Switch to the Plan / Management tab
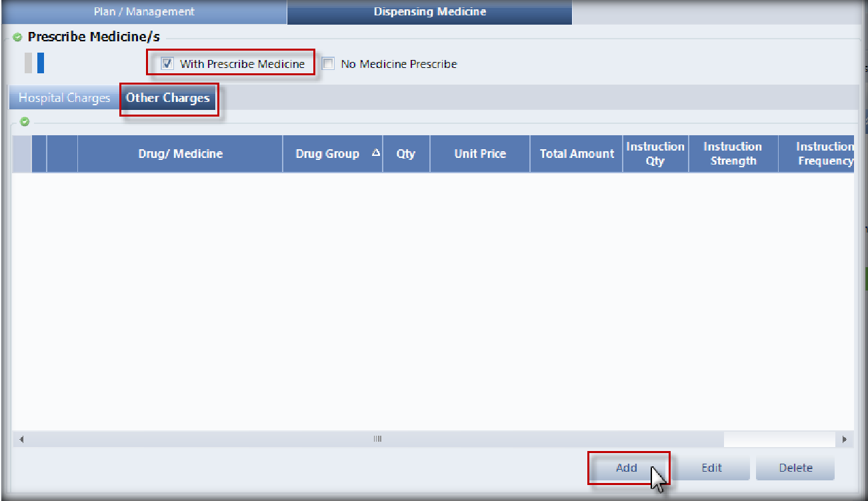This screenshot has width=868, height=501. pos(144,12)
